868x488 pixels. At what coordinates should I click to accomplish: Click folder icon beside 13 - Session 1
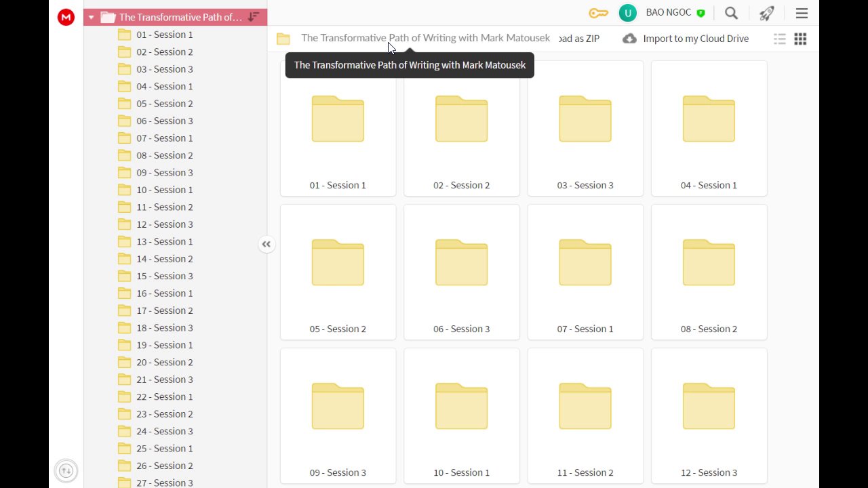point(124,241)
